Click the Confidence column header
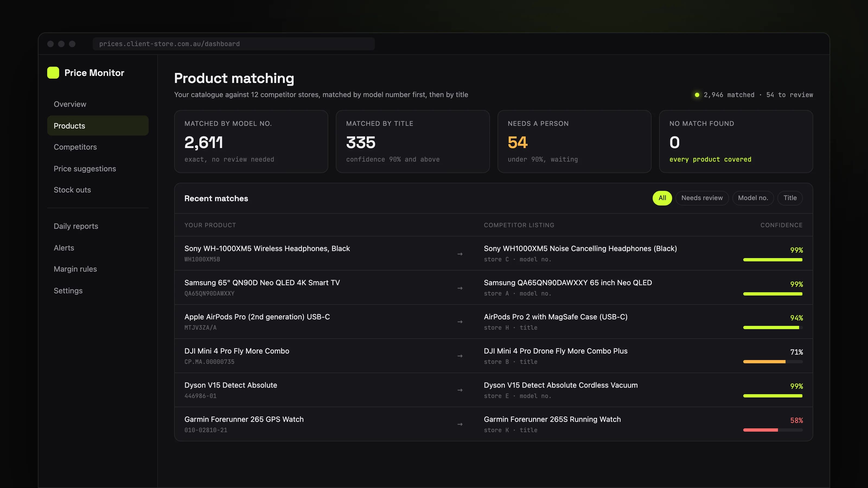 click(x=781, y=225)
